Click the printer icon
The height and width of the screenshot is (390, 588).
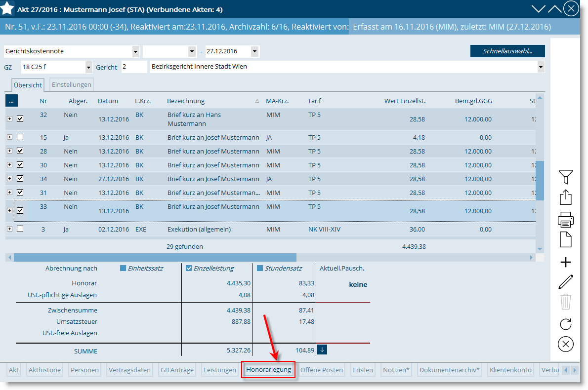(565, 220)
